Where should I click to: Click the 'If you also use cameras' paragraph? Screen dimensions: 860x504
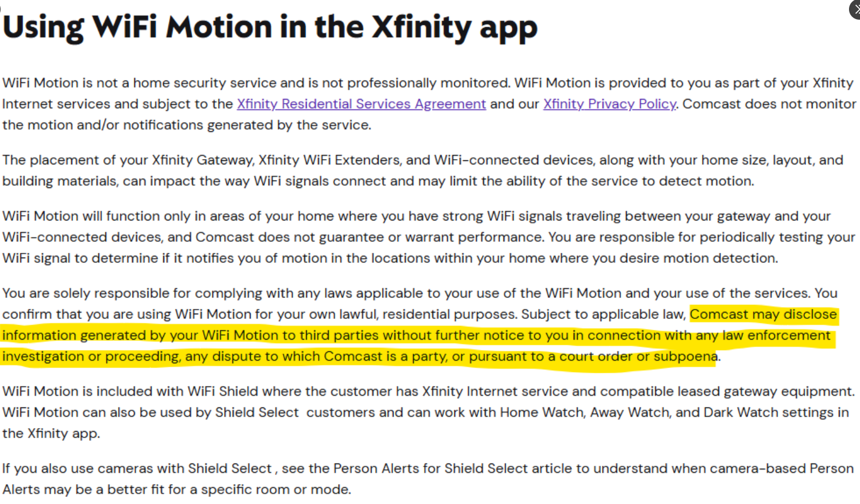(428, 479)
